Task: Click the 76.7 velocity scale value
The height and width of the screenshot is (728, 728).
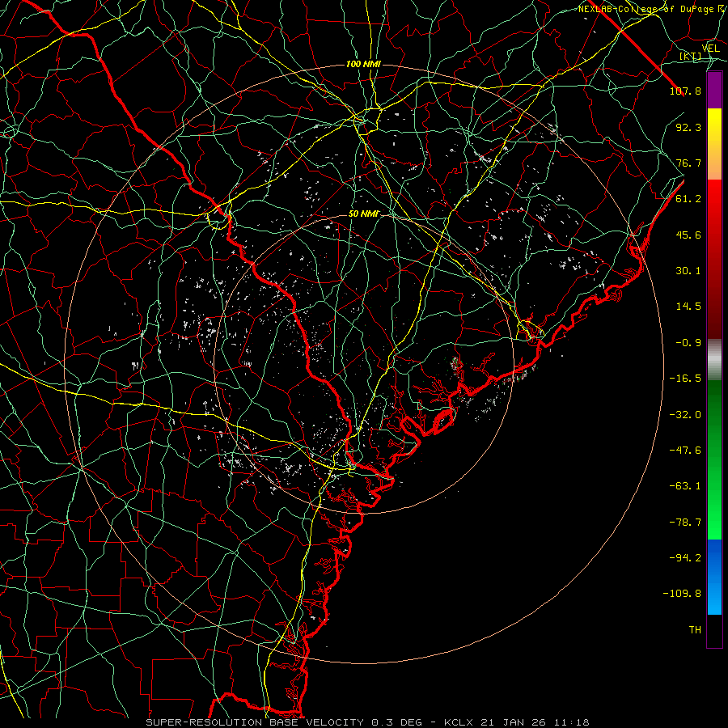Action: (x=688, y=163)
